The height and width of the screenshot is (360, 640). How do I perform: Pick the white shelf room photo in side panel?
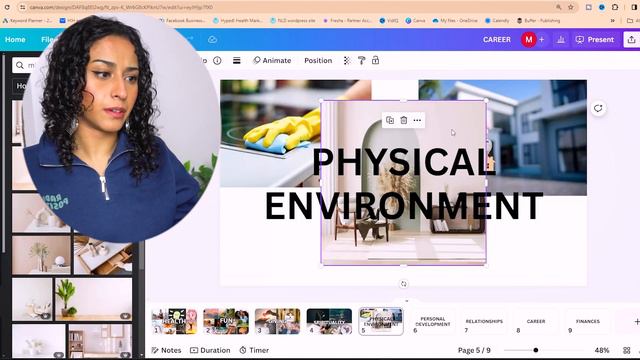(100, 341)
